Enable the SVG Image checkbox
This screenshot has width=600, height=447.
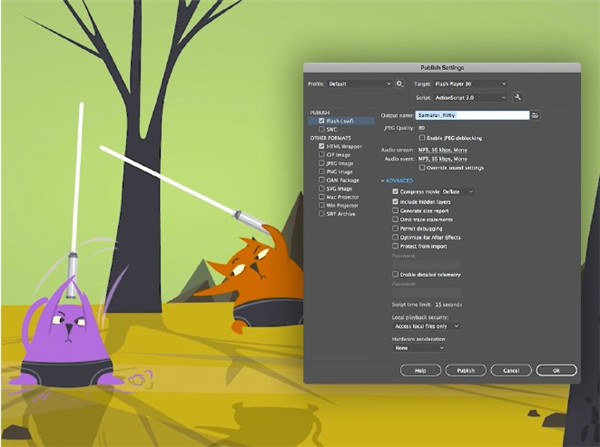coord(321,188)
